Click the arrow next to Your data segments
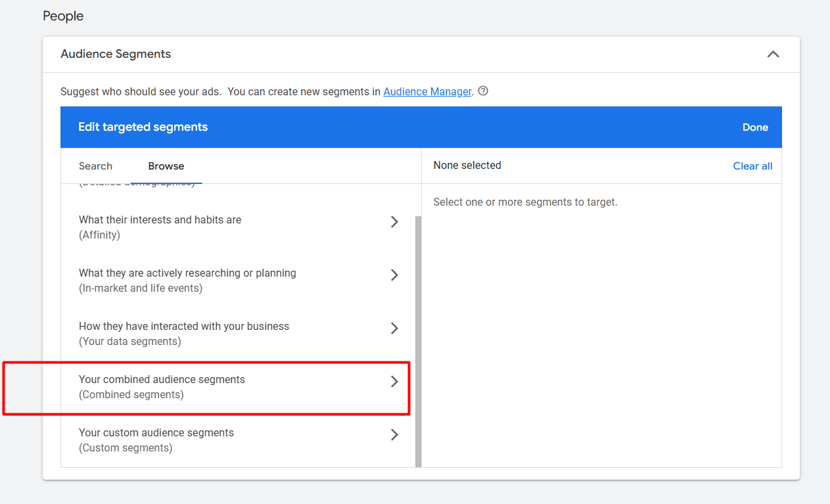Screen dimensions: 830x504 (394, 329)
